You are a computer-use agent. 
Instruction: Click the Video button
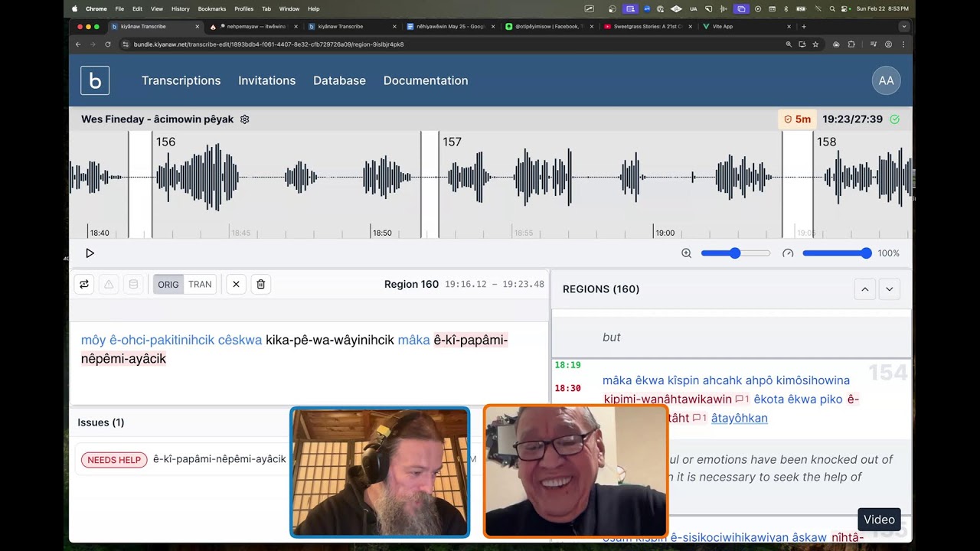point(879,520)
